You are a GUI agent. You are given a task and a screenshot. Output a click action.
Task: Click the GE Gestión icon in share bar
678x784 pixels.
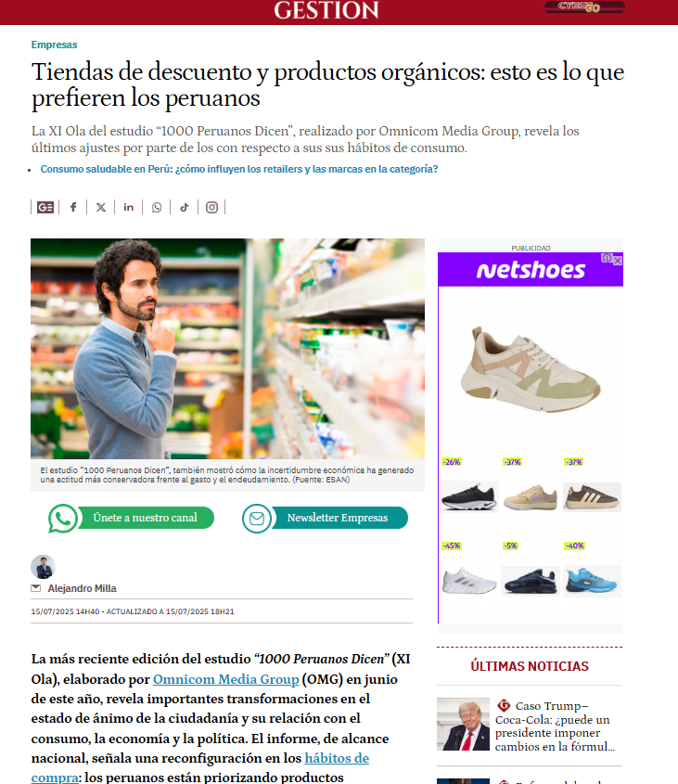click(x=45, y=207)
